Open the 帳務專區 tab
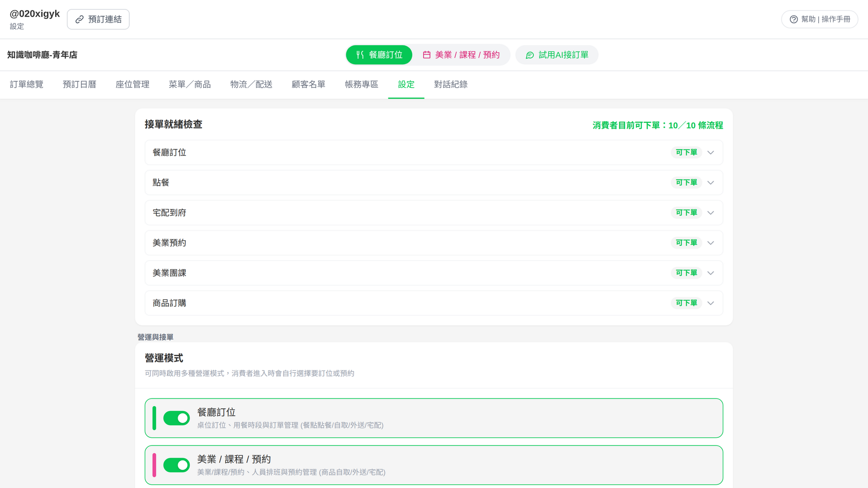 [362, 84]
